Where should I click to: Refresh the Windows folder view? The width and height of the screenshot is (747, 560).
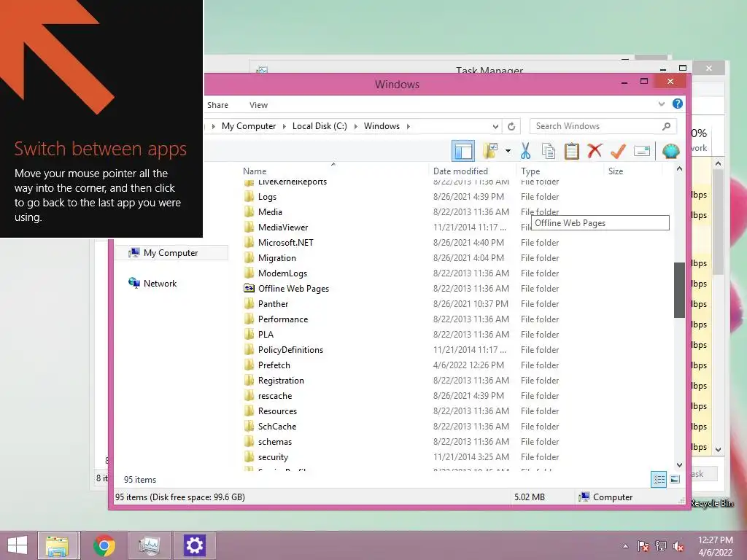511,126
